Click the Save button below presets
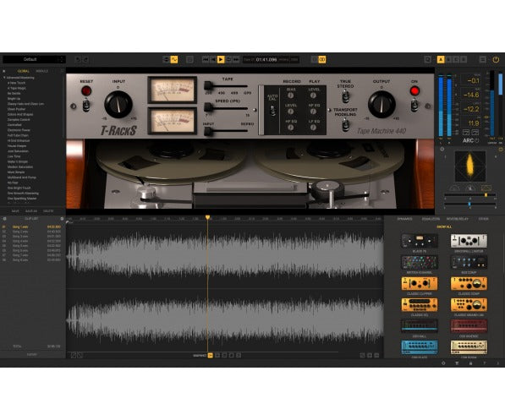 point(15,211)
